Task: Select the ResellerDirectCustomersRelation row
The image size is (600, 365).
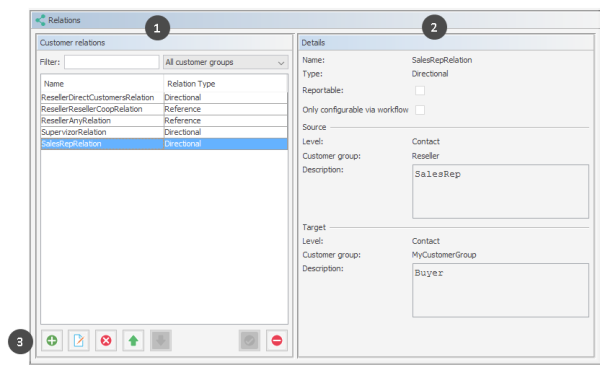Action: 164,98
